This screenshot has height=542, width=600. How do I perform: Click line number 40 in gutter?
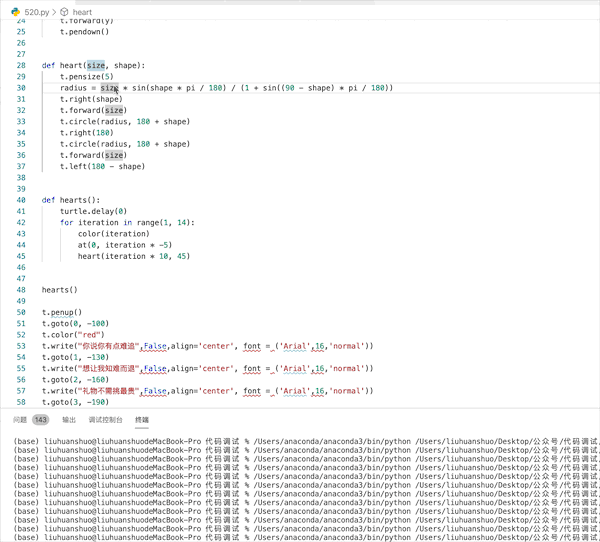click(21, 200)
